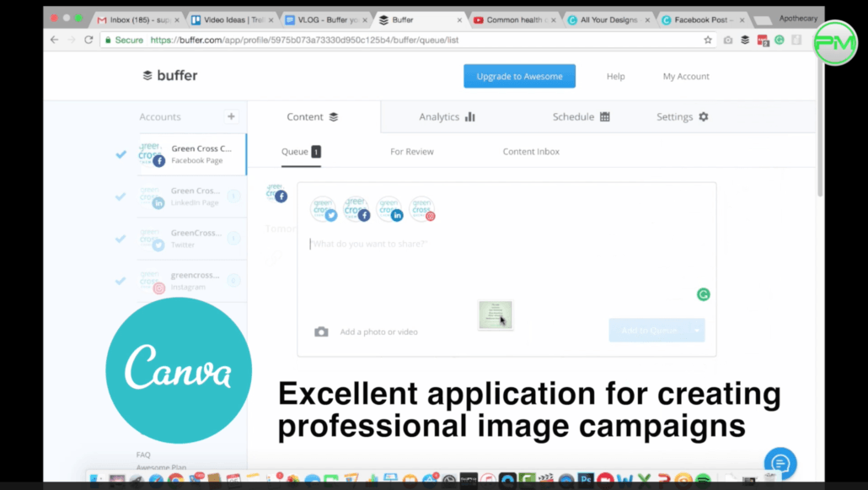The width and height of the screenshot is (868, 490).
Task: Switch to For Review tab
Action: pyautogui.click(x=412, y=151)
